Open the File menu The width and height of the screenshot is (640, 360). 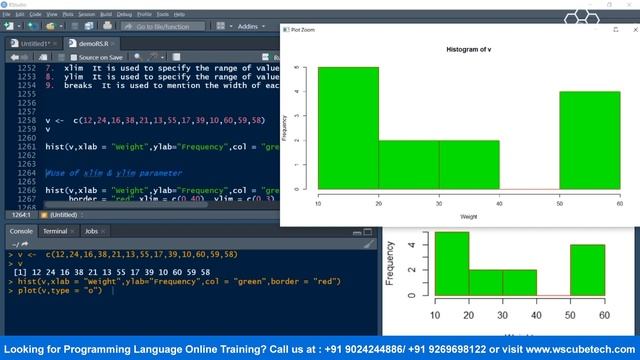(x=7, y=14)
